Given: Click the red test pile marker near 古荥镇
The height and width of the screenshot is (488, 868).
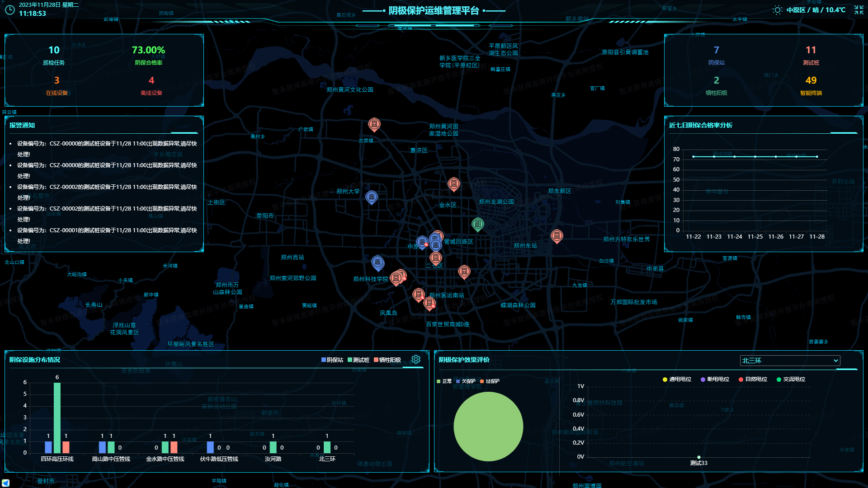Looking at the screenshot, I should pos(374,124).
